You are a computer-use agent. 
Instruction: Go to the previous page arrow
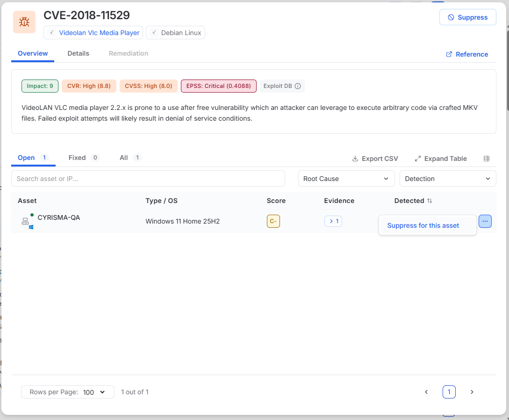pyautogui.click(x=426, y=392)
